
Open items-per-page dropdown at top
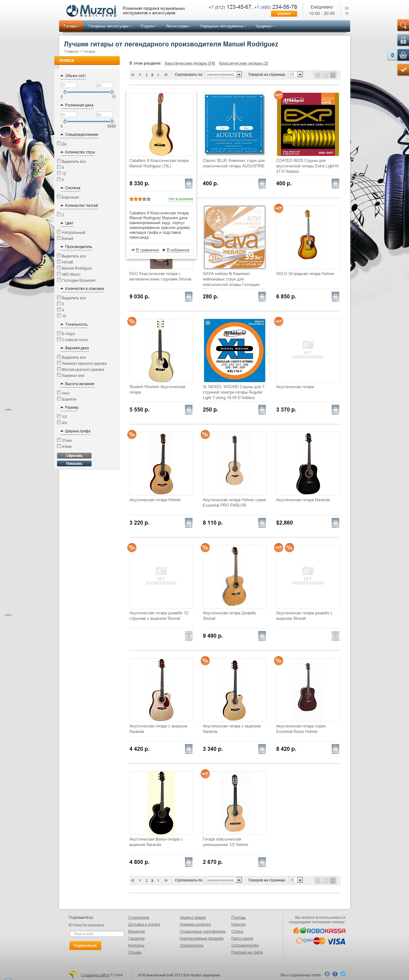(296, 75)
